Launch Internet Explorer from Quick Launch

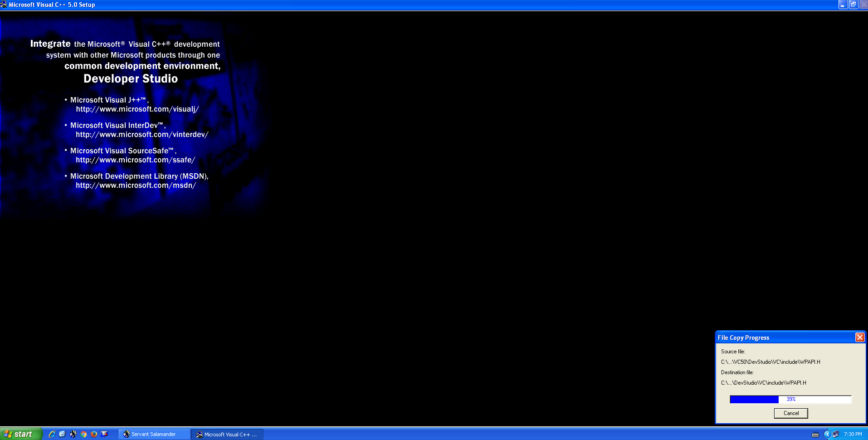(52, 434)
